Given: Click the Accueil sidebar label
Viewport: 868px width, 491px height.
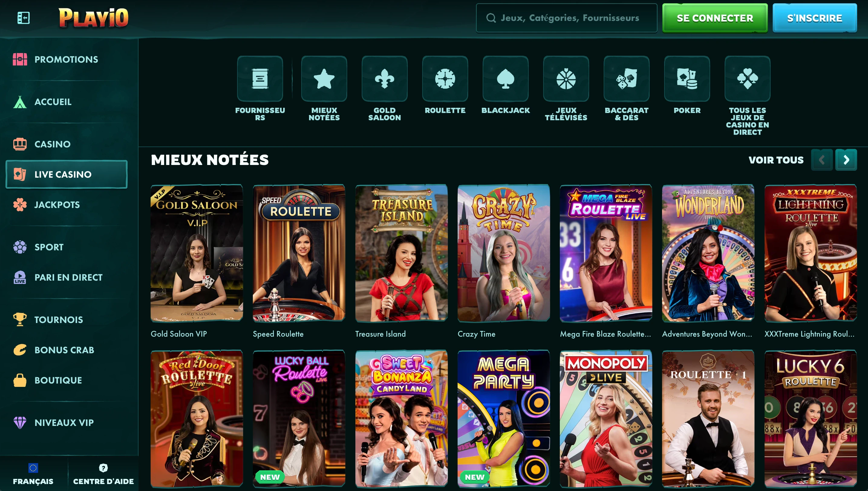Looking at the screenshot, I should [x=53, y=102].
